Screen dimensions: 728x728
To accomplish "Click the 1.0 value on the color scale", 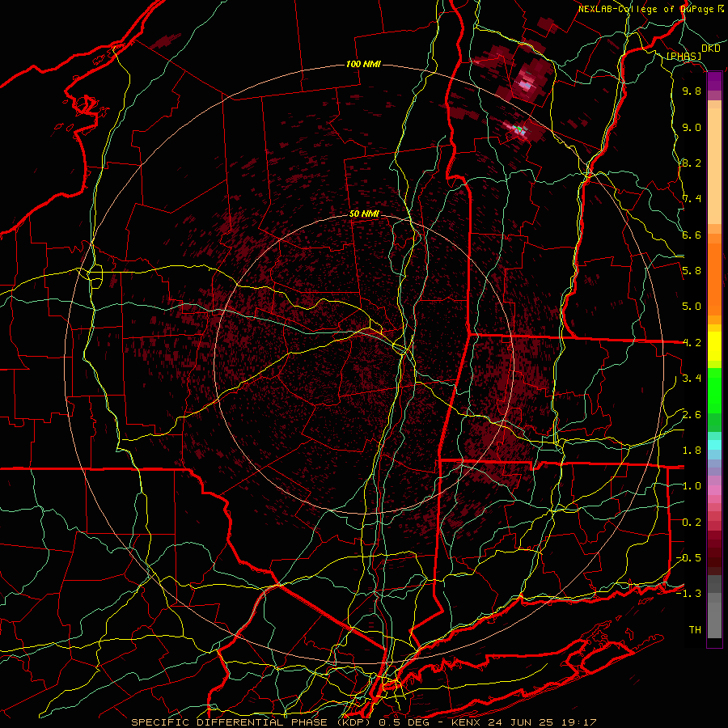I will 692,486.
